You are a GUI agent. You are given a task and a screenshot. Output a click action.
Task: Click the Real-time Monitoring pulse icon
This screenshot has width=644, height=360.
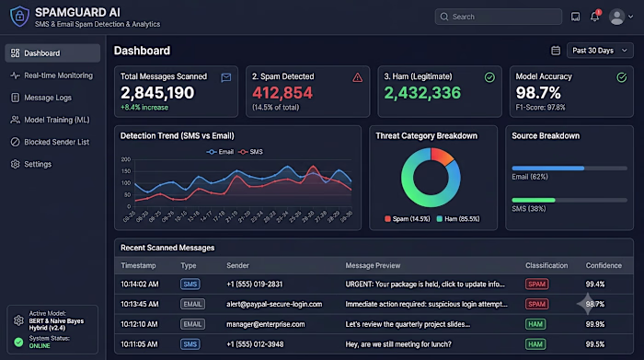(16, 75)
